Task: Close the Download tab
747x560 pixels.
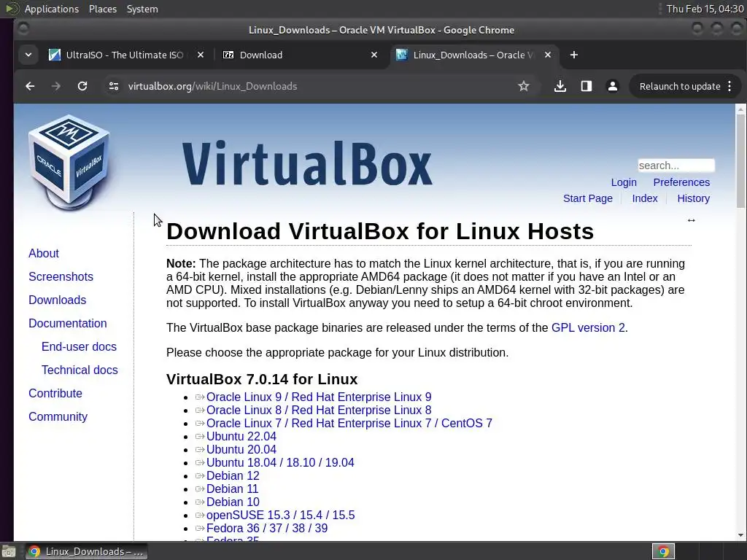Action: pos(374,55)
